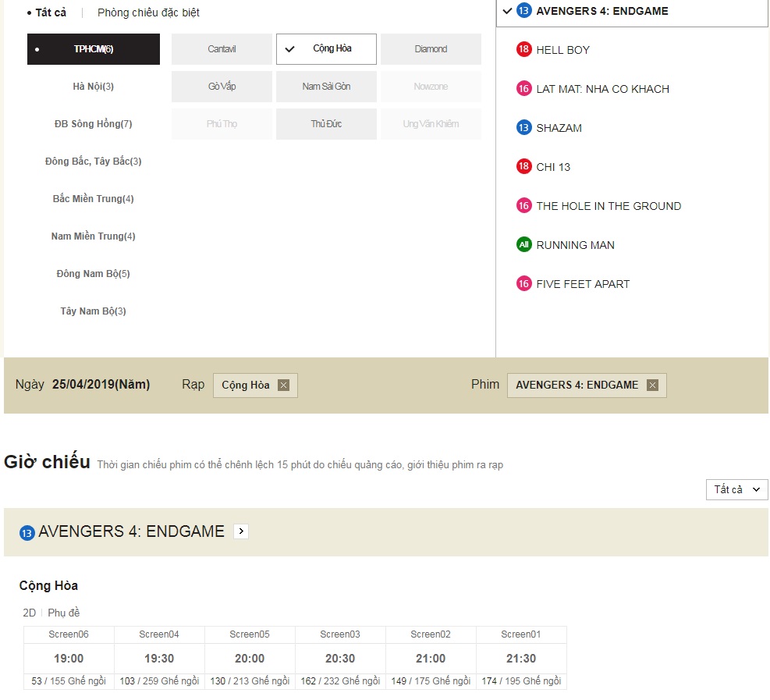Select THE HOLE IN THE GROUND movie
Image resolution: width=770 pixels, height=700 pixels.
(x=609, y=206)
